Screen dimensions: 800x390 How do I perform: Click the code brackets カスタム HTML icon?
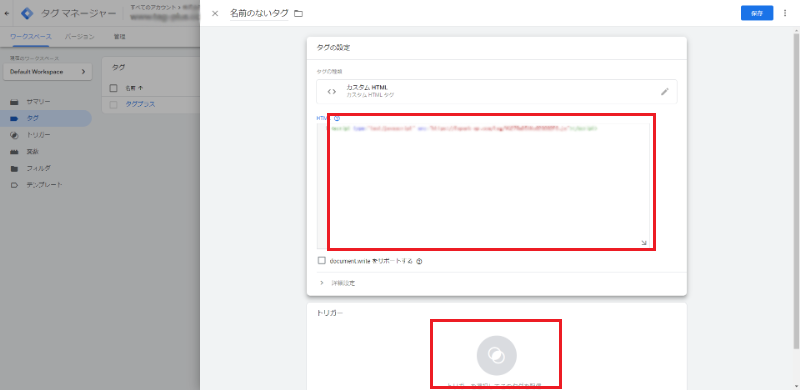[332, 92]
